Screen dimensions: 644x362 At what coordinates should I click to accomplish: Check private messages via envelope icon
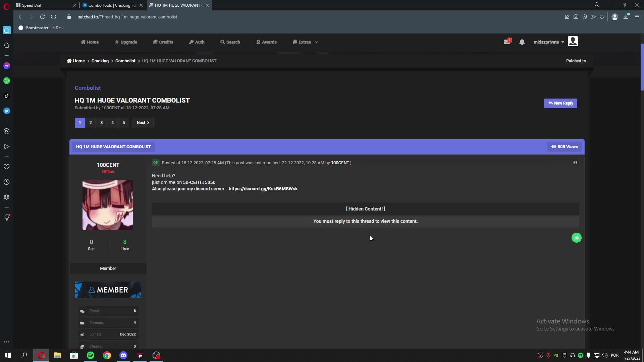(507, 42)
